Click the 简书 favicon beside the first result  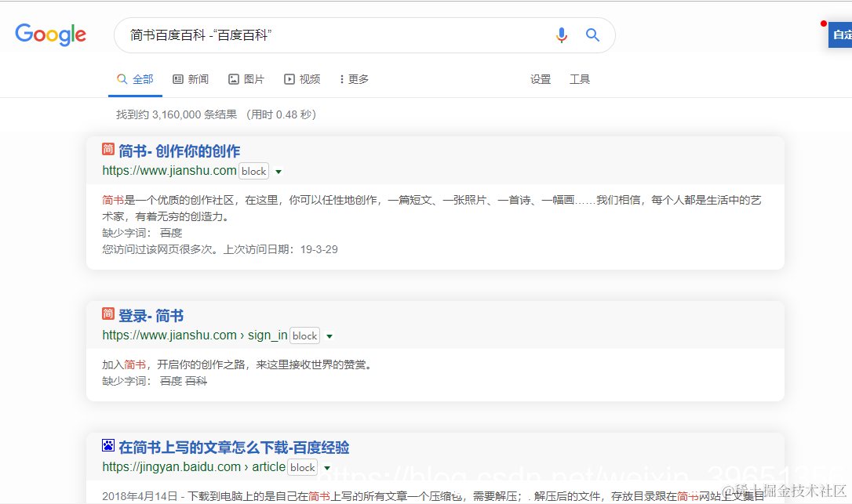(108, 149)
